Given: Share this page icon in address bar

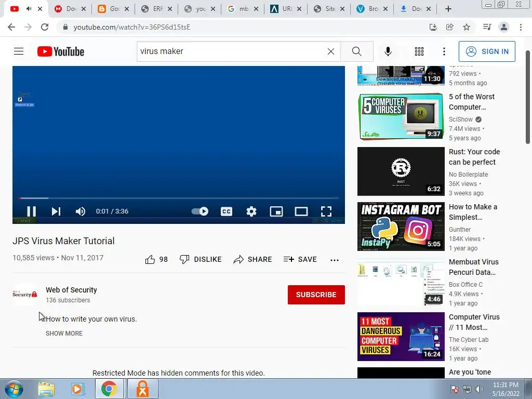Looking at the screenshot, I should [x=450, y=27].
